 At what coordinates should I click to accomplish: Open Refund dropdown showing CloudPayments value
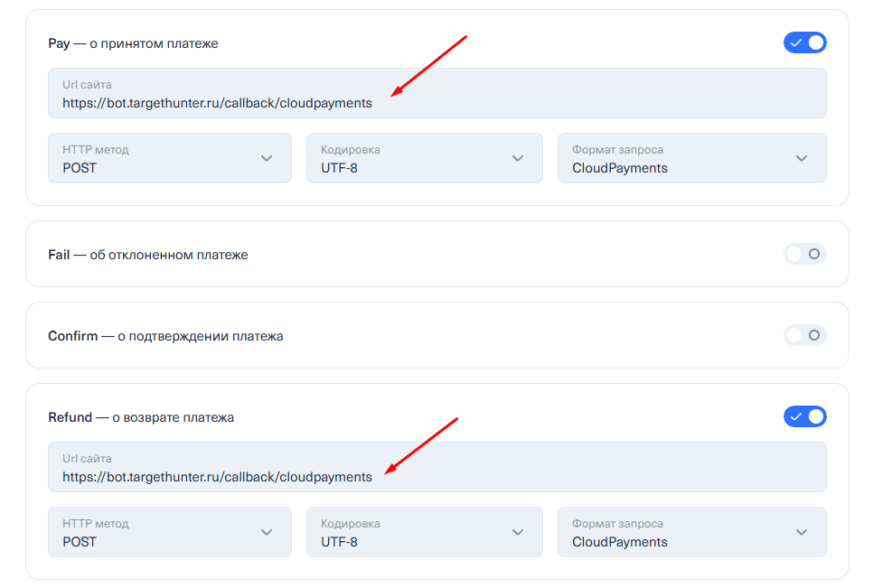[691, 532]
